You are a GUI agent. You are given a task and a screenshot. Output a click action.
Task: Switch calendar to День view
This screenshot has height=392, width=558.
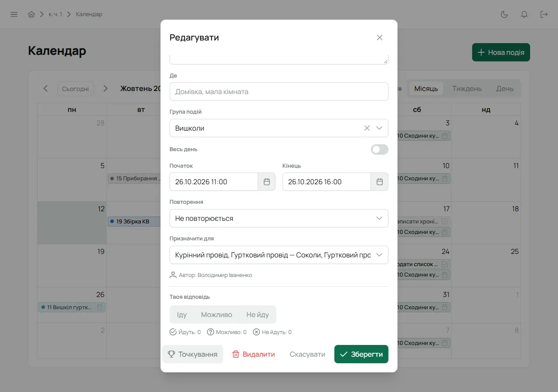505,88
